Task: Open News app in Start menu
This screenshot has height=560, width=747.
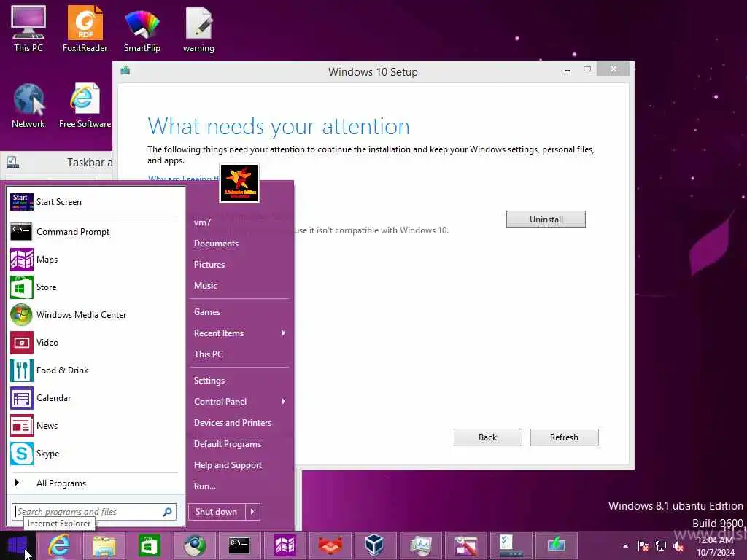Action: pyautogui.click(x=94, y=426)
